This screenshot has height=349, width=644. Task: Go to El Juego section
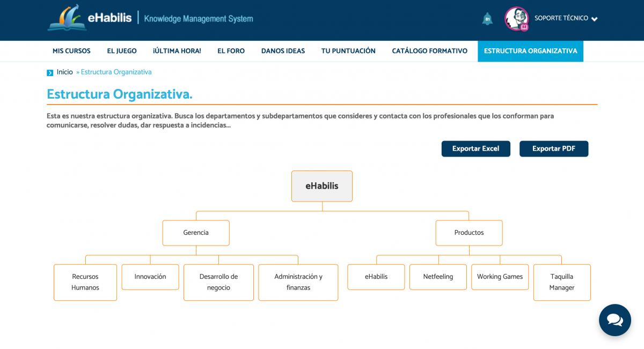[122, 51]
